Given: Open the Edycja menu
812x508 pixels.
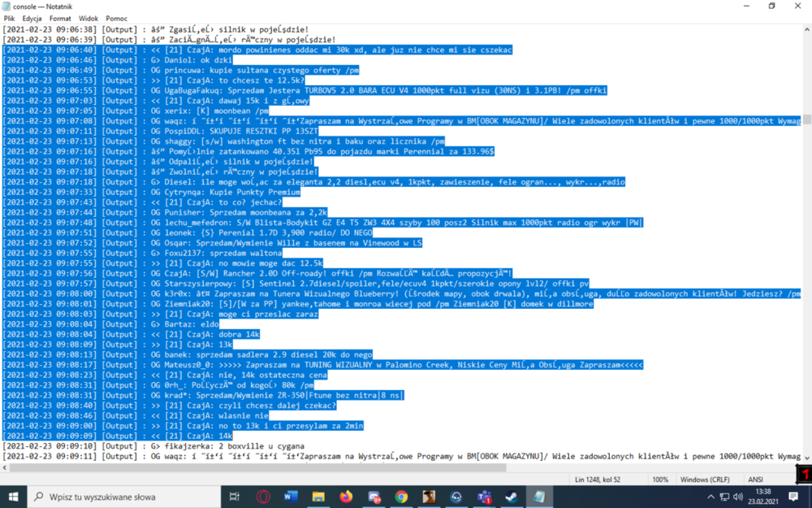Looking at the screenshot, I should click(x=32, y=18).
